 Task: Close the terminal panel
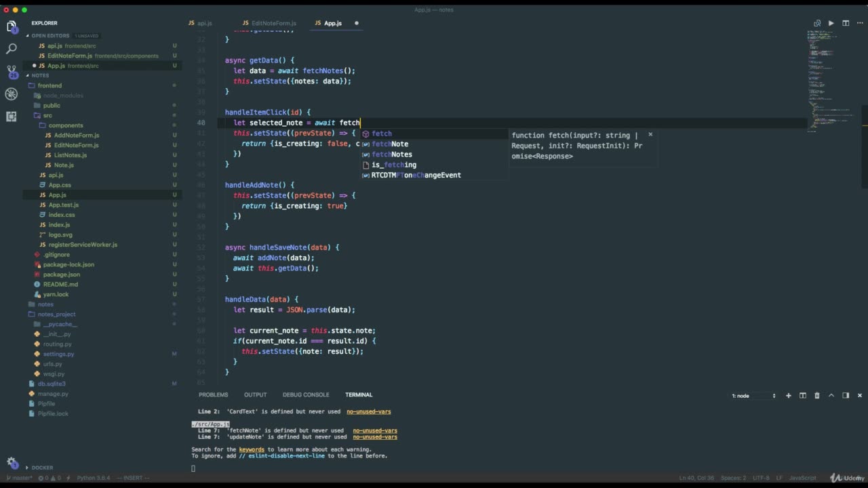[860, 395]
